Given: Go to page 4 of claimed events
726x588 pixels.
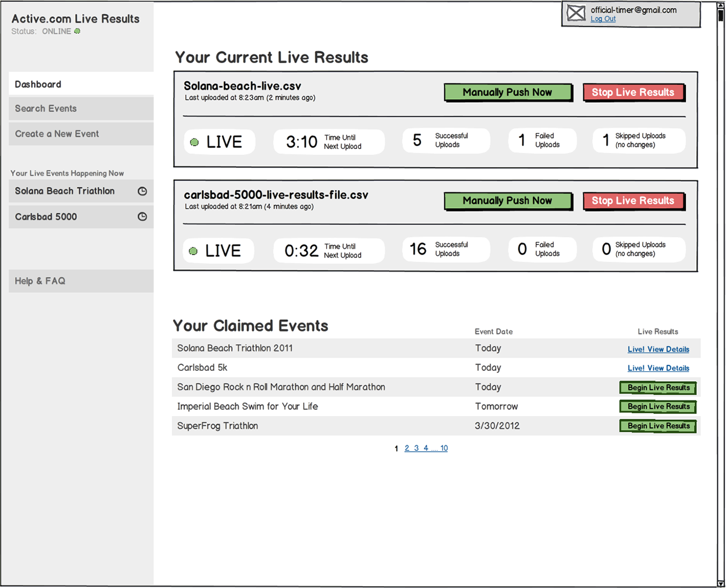Looking at the screenshot, I should [426, 448].
